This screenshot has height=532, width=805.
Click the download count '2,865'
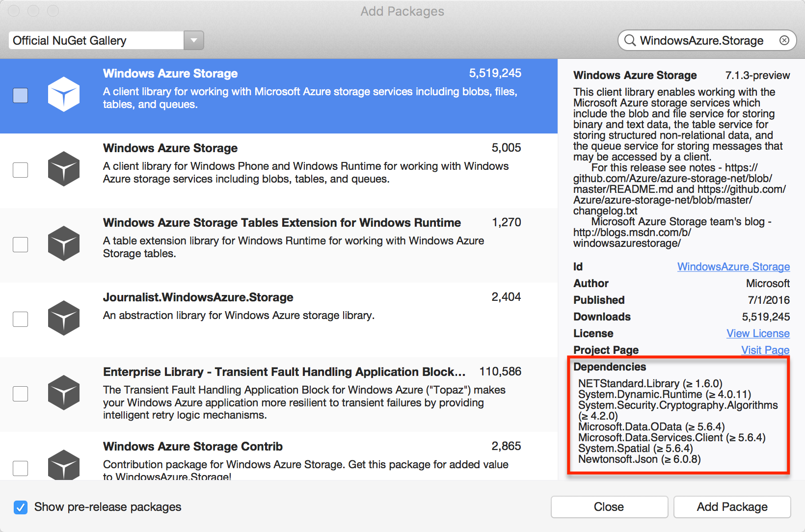(506, 446)
